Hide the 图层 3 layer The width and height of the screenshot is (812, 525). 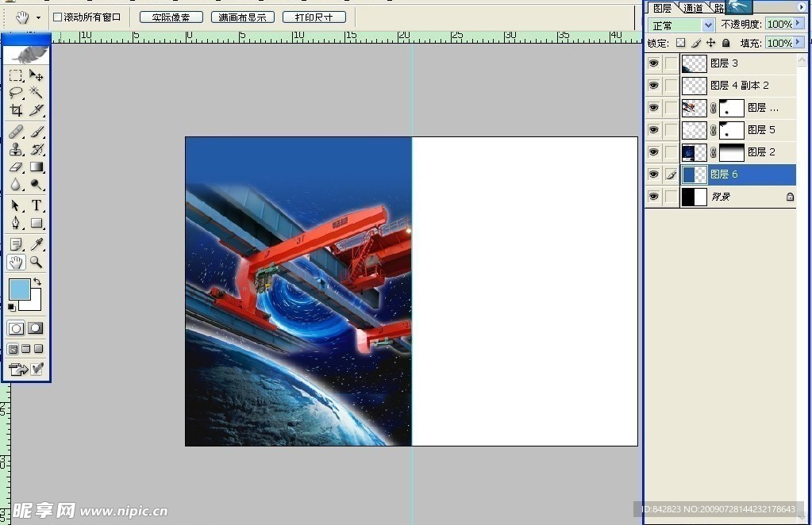[x=653, y=63]
